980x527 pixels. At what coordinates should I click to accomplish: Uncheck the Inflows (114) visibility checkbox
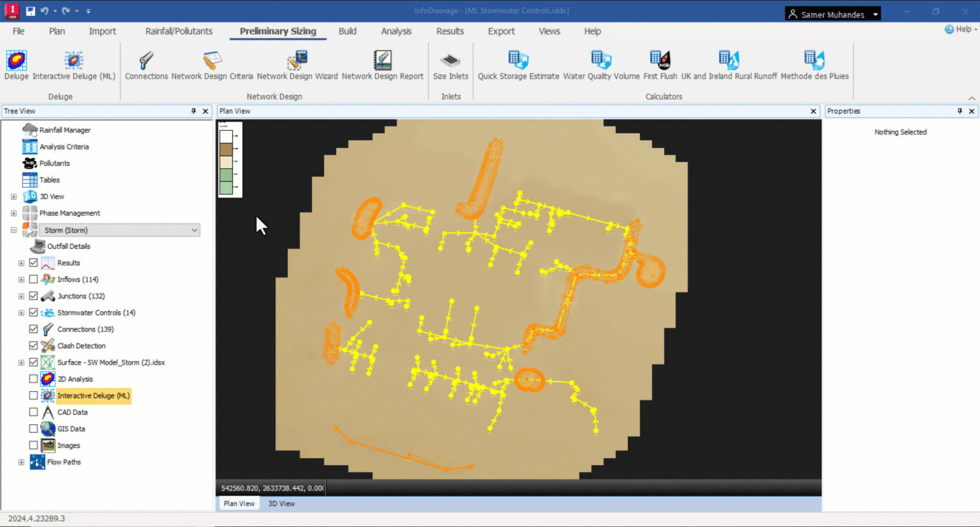34,279
